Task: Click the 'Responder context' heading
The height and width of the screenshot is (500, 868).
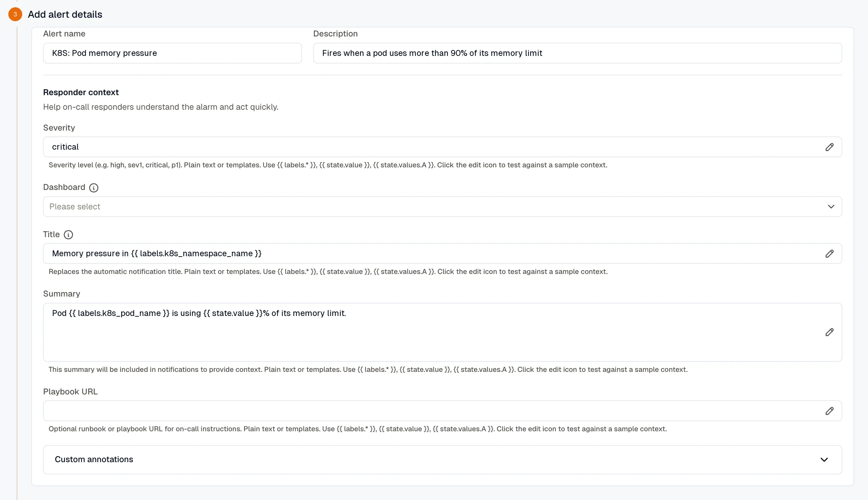Action: click(x=81, y=92)
